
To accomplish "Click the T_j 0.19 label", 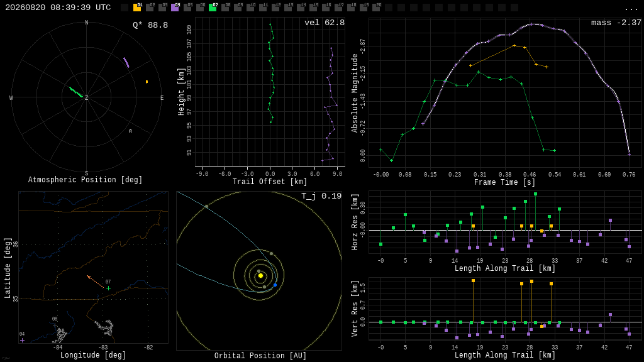I will point(321,196).
